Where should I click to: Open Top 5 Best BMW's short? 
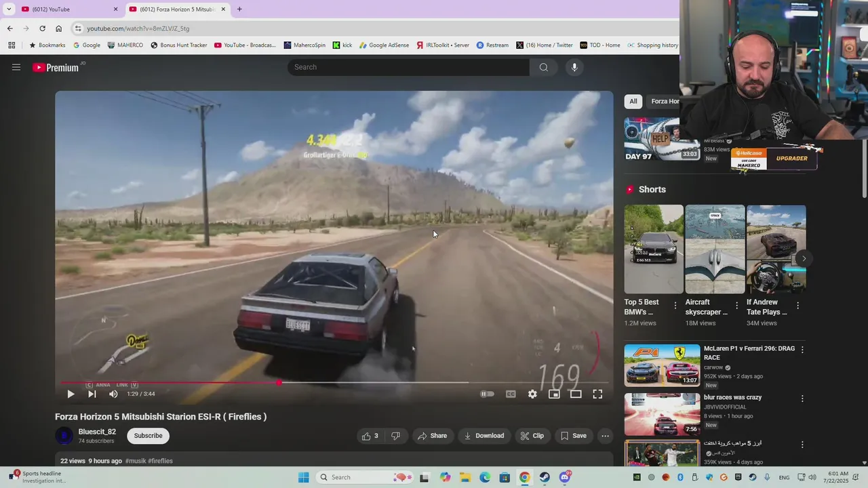pos(654,249)
